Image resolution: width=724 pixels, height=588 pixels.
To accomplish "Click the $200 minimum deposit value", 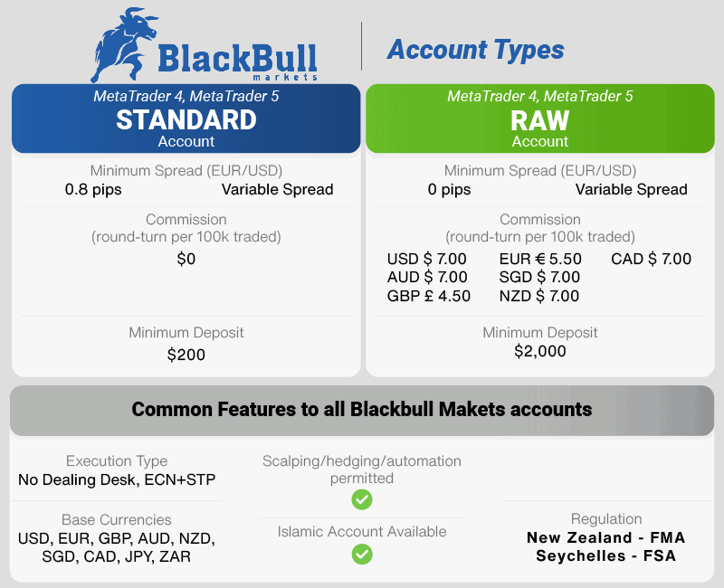I will coord(186,355).
